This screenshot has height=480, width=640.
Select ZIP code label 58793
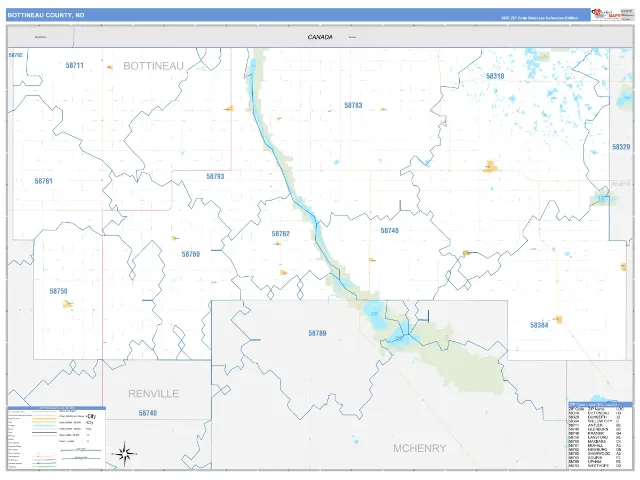tap(215, 176)
